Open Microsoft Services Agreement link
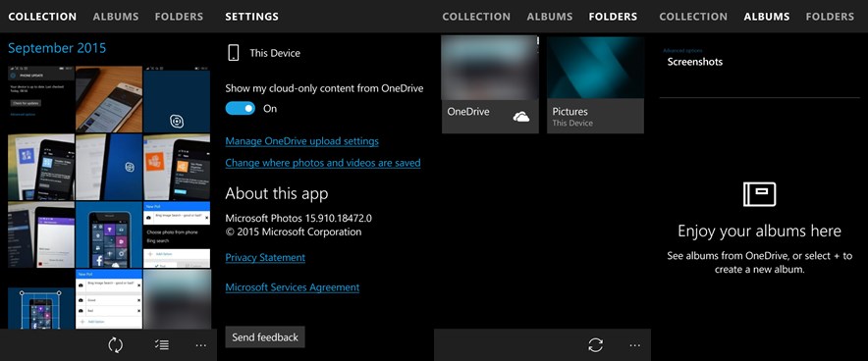 coord(293,287)
